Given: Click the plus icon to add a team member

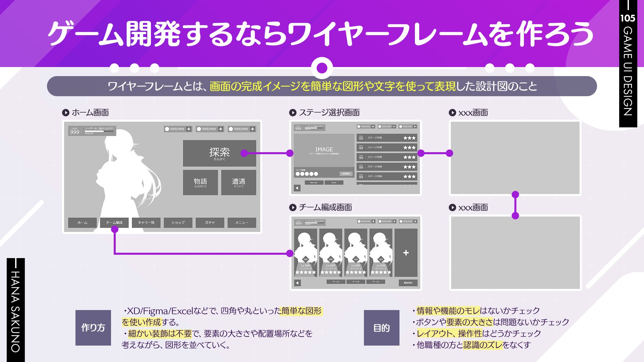Looking at the screenshot, I should (406, 253).
